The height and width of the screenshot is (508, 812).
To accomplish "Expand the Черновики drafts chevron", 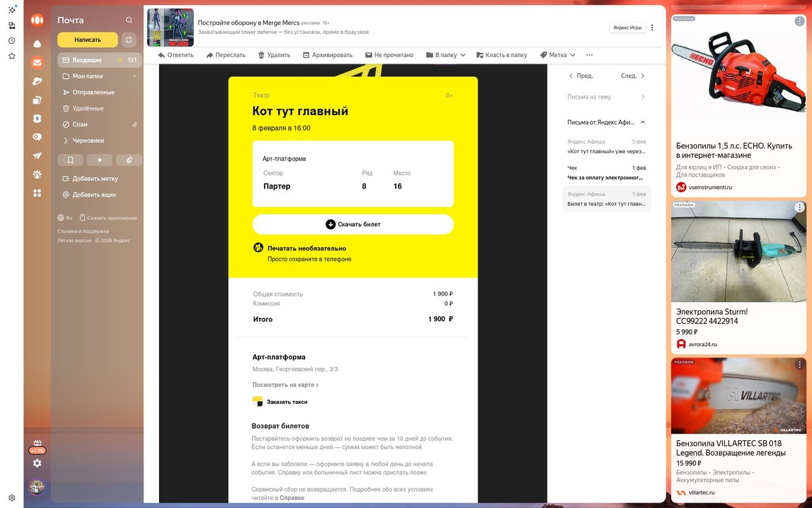I will tap(66, 141).
